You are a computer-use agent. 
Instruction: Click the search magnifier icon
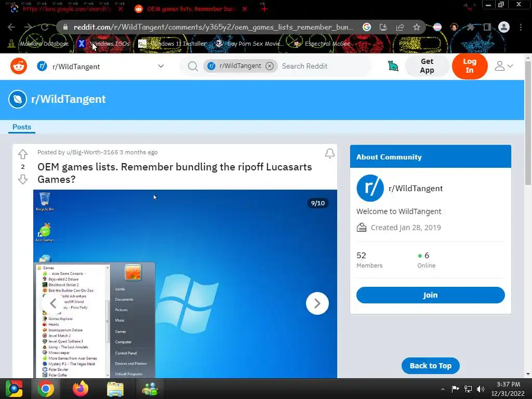(x=193, y=66)
